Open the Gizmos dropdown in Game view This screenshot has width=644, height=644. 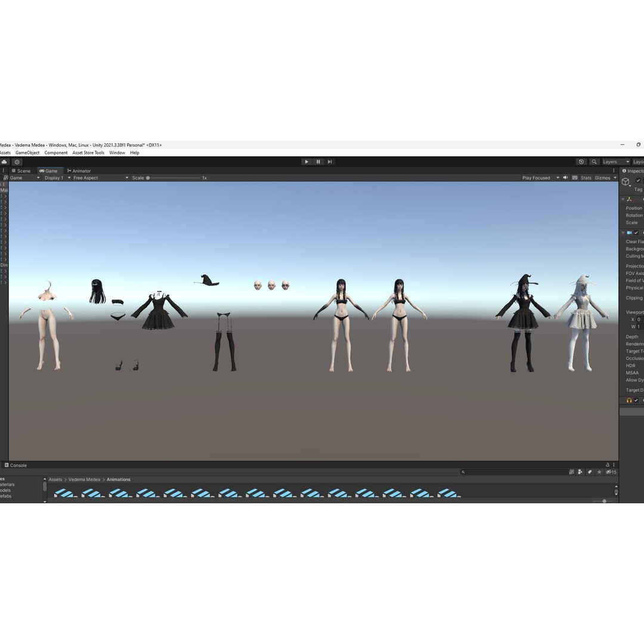point(604,177)
